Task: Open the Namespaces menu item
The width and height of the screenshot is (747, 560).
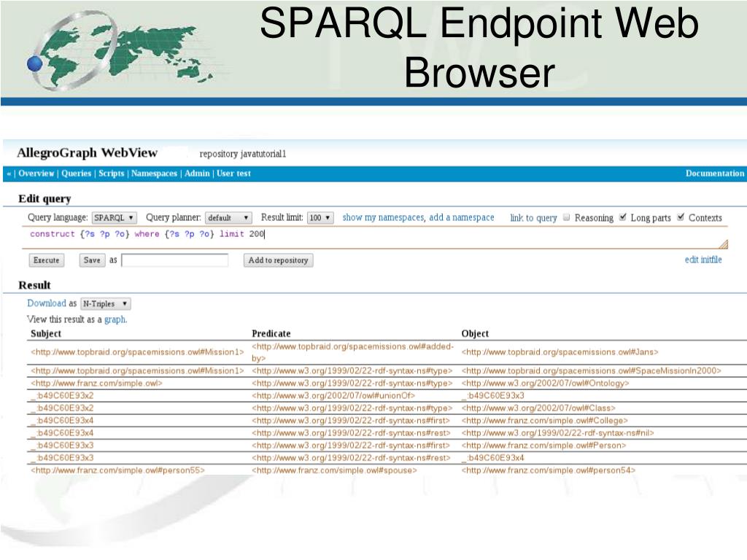Action: tap(154, 174)
